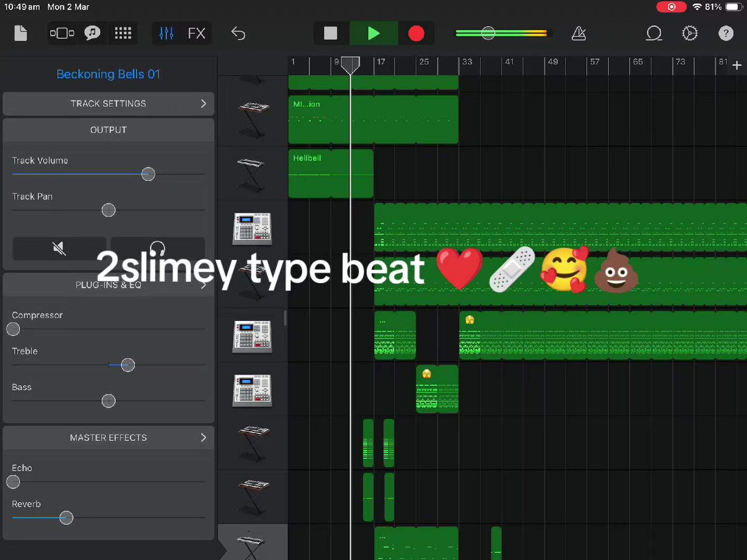This screenshot has height=560, width=747.
Task: Tap the red screen recording indicator
Action: point(672,7)
